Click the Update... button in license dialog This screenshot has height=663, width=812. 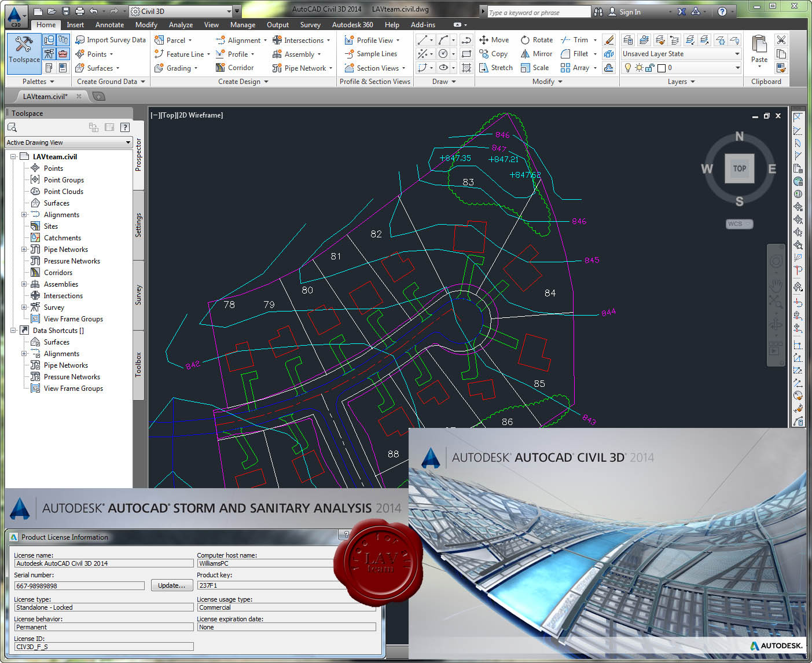coord(172,585)
